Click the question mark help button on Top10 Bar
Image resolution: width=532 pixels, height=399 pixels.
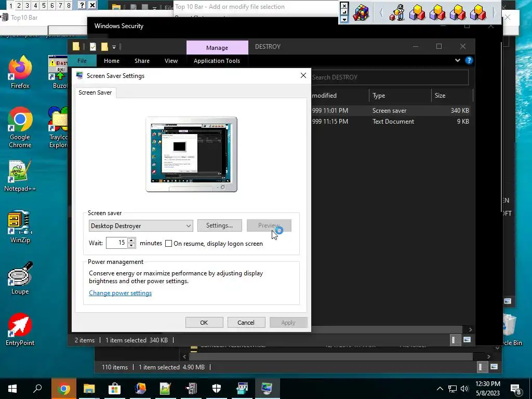coord(82,5)
